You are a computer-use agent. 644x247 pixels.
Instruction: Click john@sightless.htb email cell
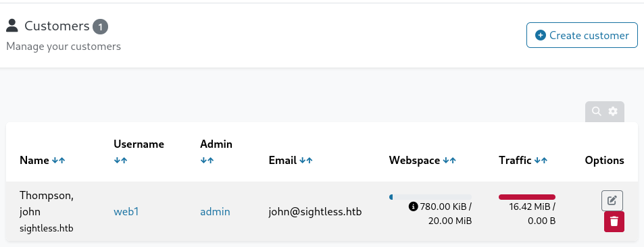click(316, 212)
